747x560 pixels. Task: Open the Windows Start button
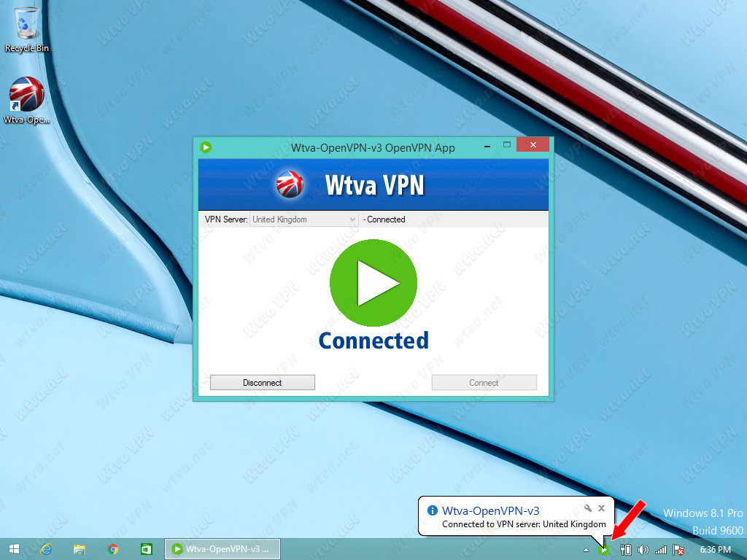click(14, 549)
